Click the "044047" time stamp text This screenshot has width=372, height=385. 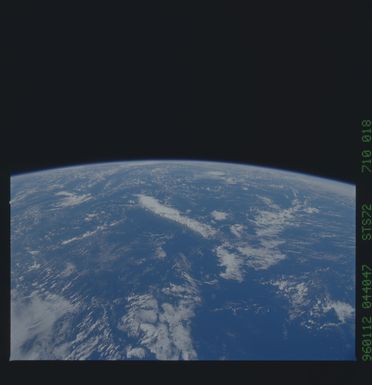(367, 287)
